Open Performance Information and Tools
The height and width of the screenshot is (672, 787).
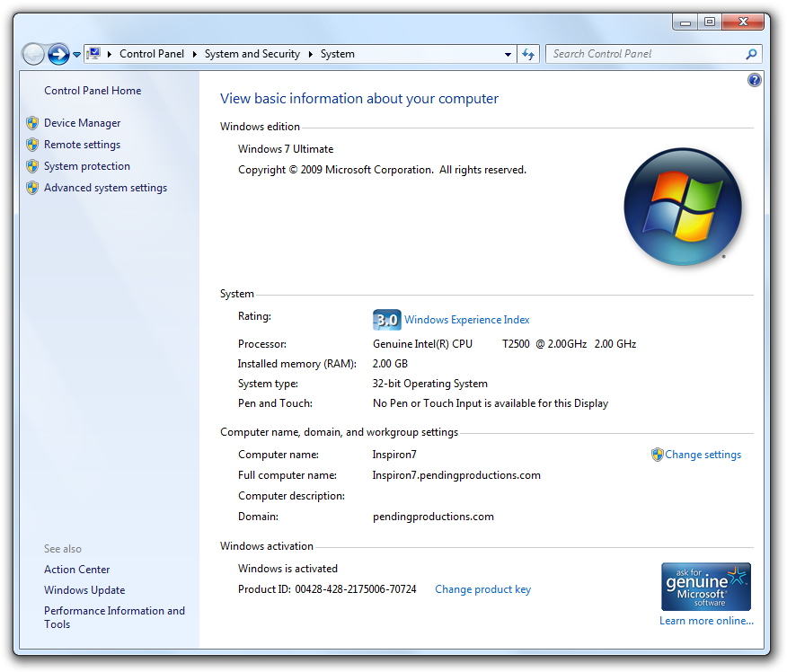[x=114, y=617]
